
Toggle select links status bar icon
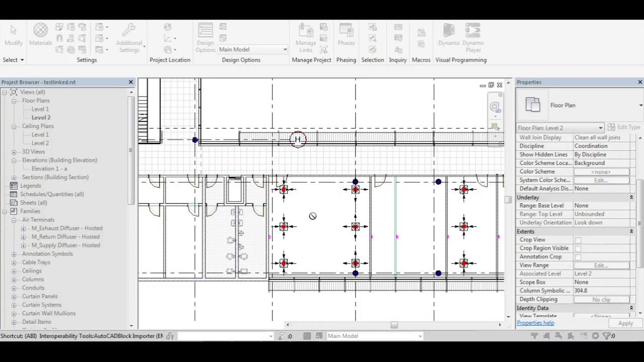pyautogui.click(x=535, y=336)
